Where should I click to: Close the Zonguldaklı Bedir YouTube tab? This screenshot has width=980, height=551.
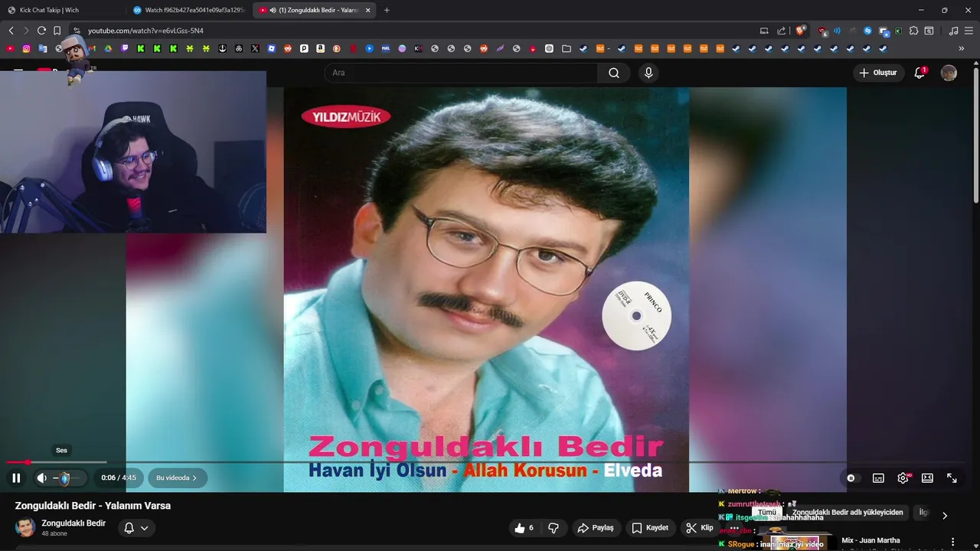tap(367, 10)
